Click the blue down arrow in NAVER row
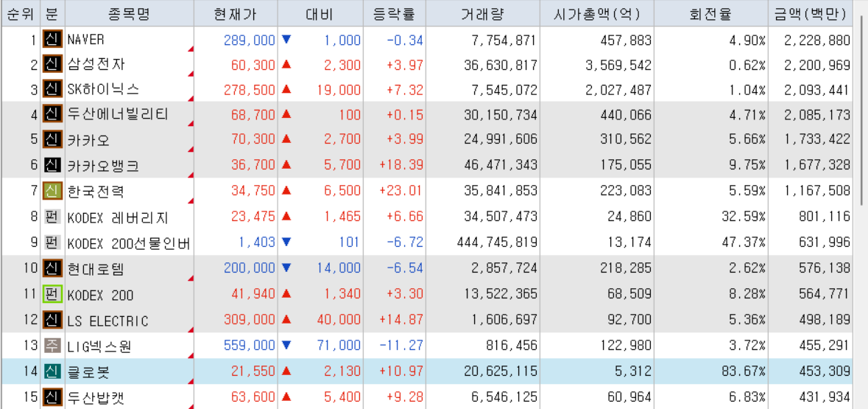The height and width of the screenshot is (409, 868). [286, 40]
